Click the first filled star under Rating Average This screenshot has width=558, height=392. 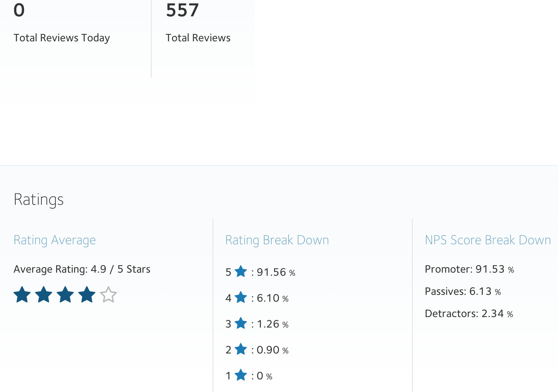click(22, 295)
